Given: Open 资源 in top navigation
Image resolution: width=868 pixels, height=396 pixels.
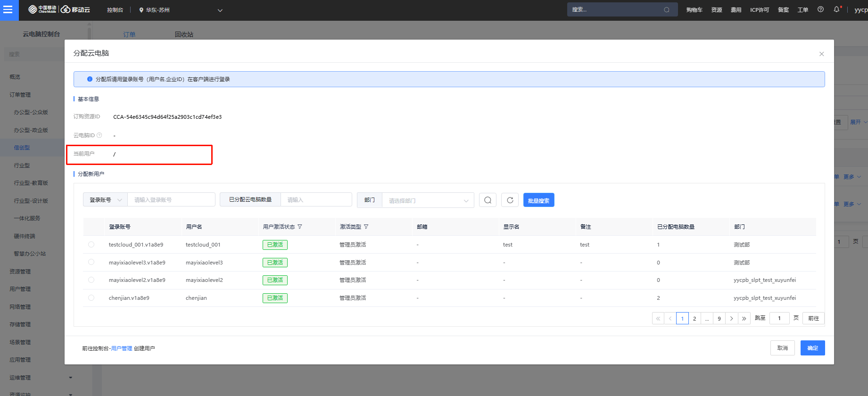Looking at the screenshot, I should point(717,10).
